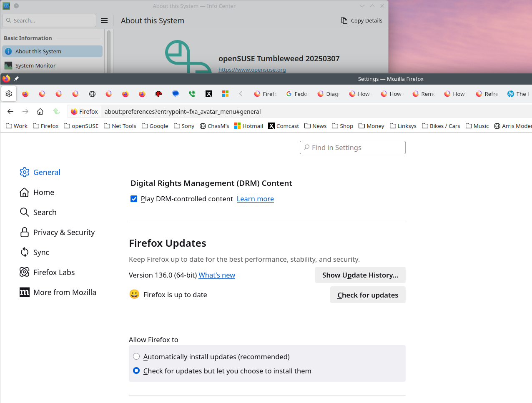Image resolution: width=532 pixels, height=403 pixels.
Task: Click Show Update History button
Action: (x=360, y=275)
